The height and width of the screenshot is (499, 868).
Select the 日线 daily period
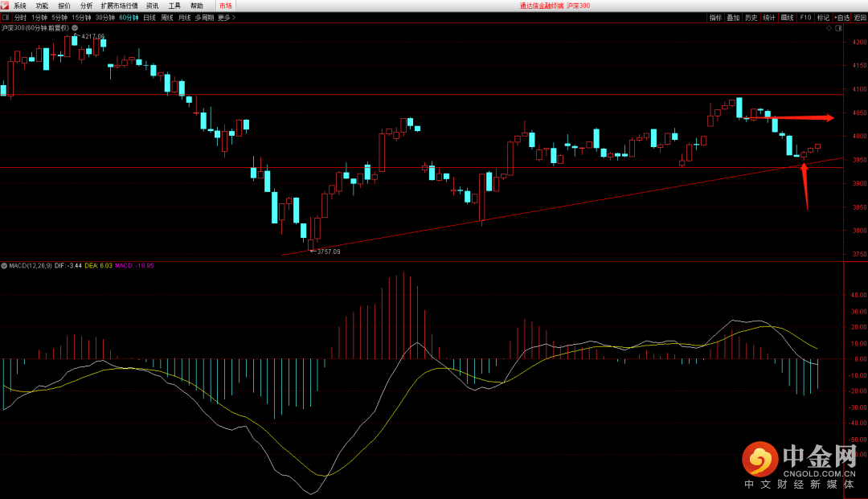click(149, 17)
